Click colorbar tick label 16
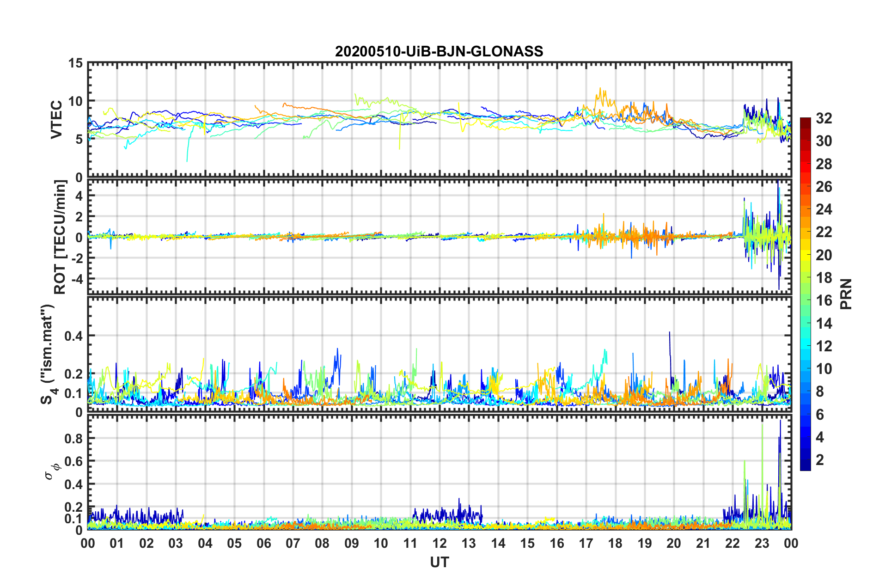This screenshot has height=588, width=879. [824, 300]
